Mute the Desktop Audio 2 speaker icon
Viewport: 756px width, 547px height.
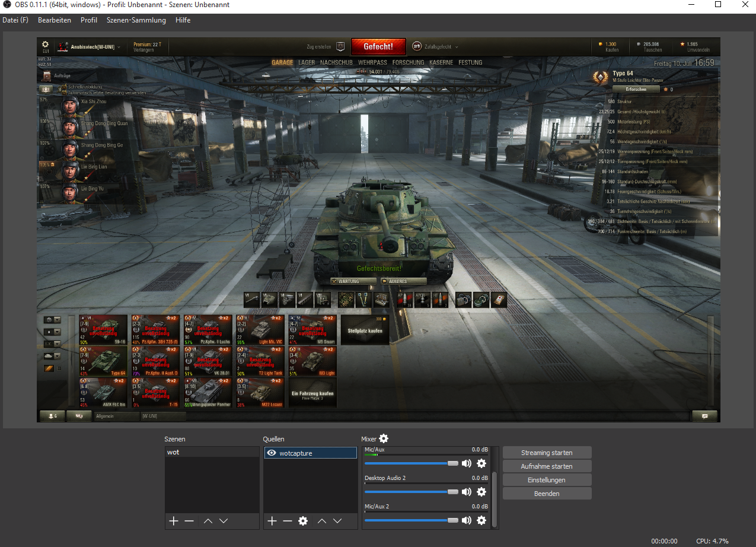[467, 492]
